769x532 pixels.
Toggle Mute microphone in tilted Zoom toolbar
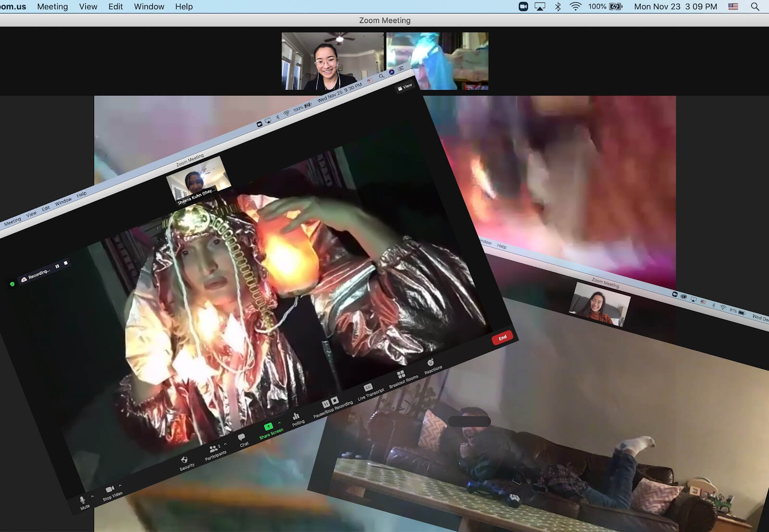click(x=84, y=503)
